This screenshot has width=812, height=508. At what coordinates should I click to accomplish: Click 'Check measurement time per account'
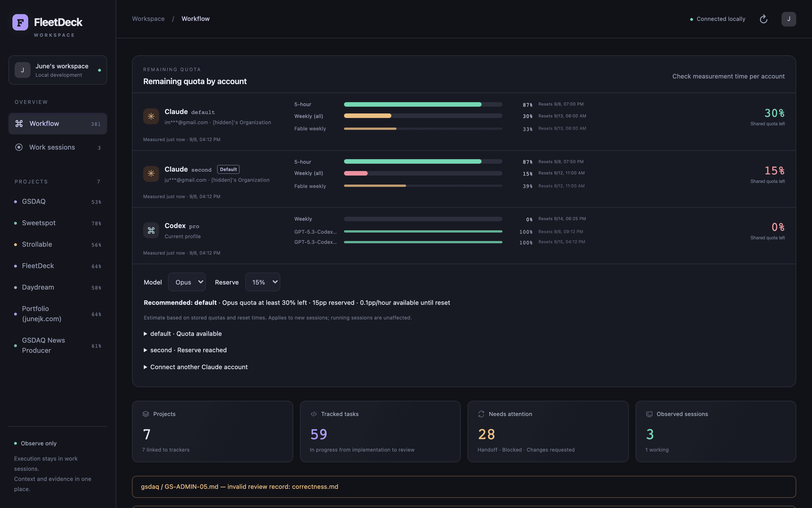[x=729, y=76]
